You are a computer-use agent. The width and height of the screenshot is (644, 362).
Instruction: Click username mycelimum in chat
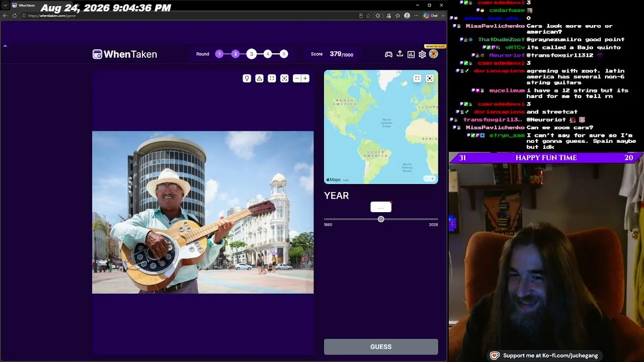[x=507, y=90]
